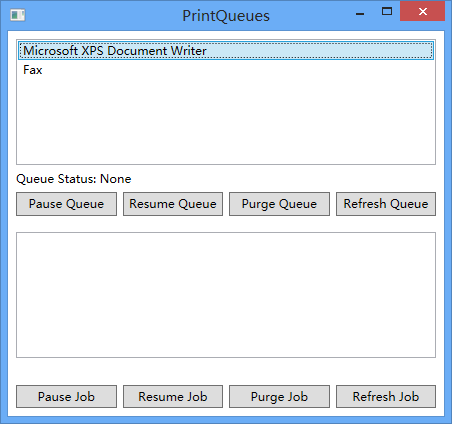The height and width of the screenshot is (424, 452).
Task: Click the Pause Queue button
Action: (x=66, y=204)
